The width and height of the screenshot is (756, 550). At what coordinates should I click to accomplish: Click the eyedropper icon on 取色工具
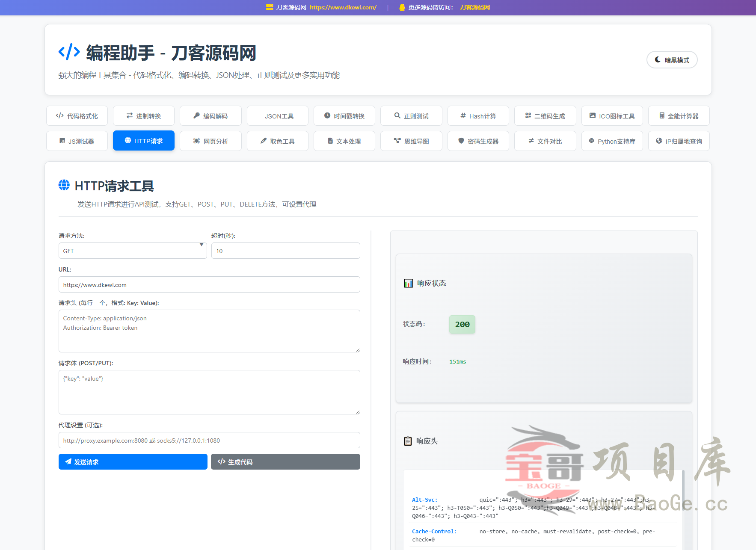264,141
